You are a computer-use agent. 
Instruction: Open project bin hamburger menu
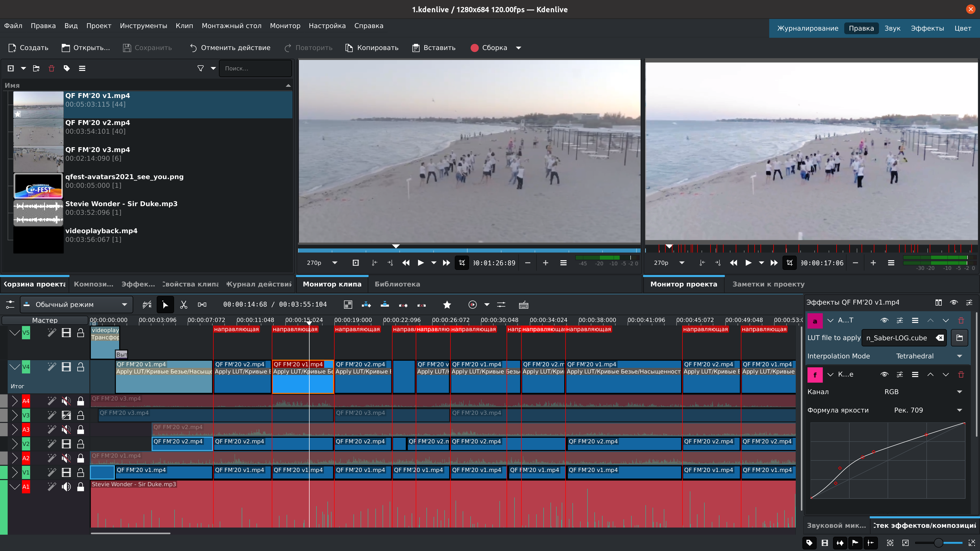[x=82, y=68]
